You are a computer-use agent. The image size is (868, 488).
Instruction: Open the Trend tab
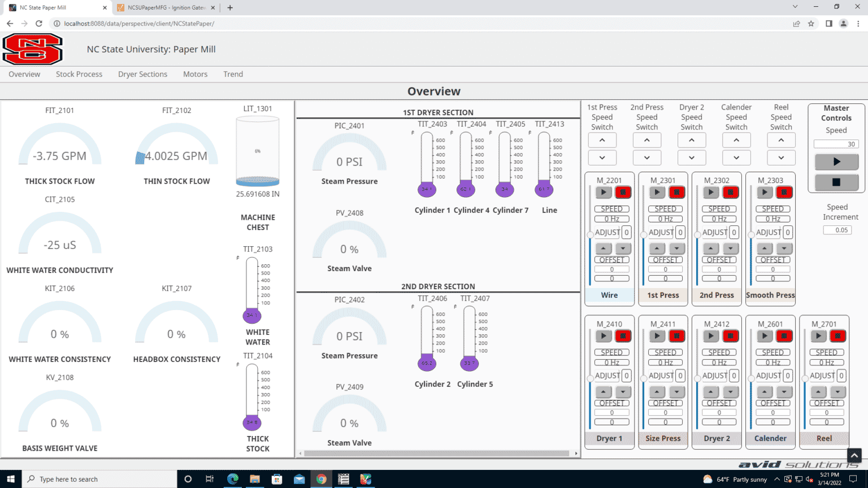point(233,74)
